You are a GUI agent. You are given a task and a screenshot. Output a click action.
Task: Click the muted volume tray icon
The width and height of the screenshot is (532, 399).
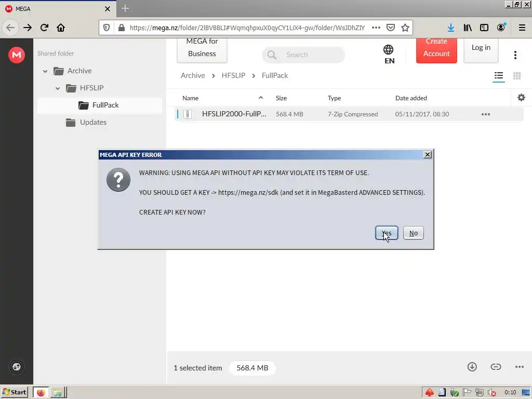[492, 393]
